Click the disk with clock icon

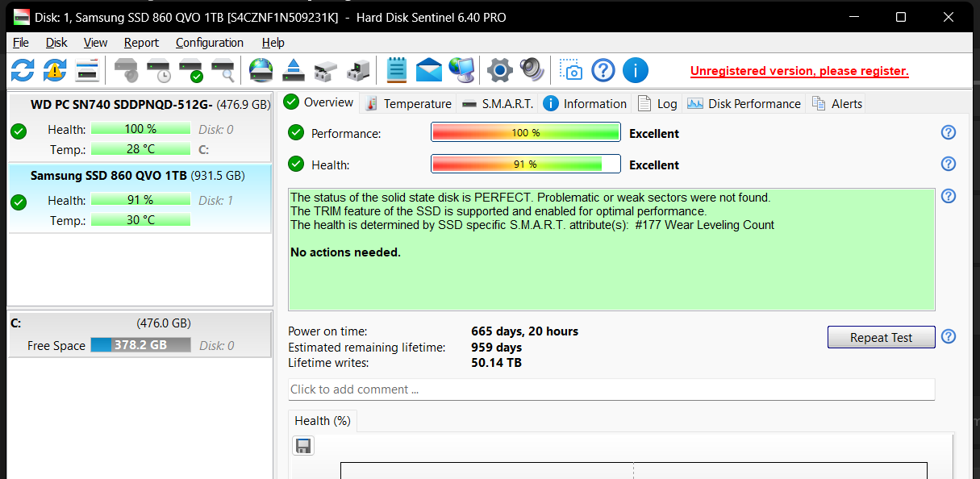[158, 70]
